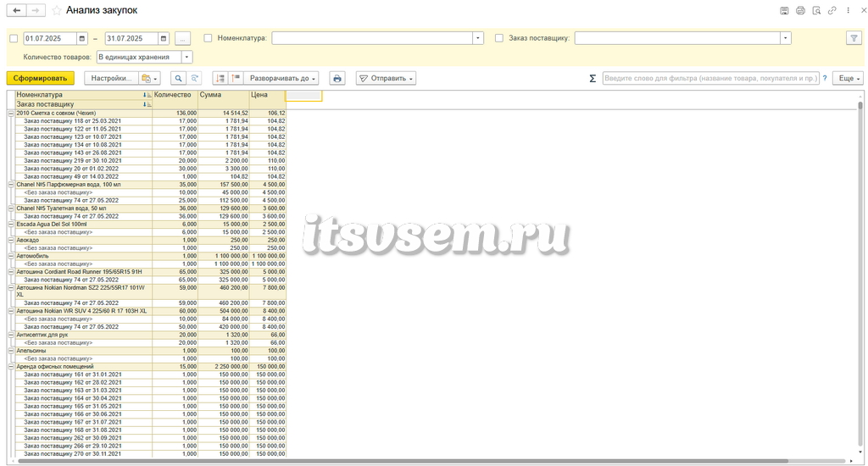The image size is (868, 466).
Task: Collapse the Антисептик для рук group
Action: click(x=11, y=335)
